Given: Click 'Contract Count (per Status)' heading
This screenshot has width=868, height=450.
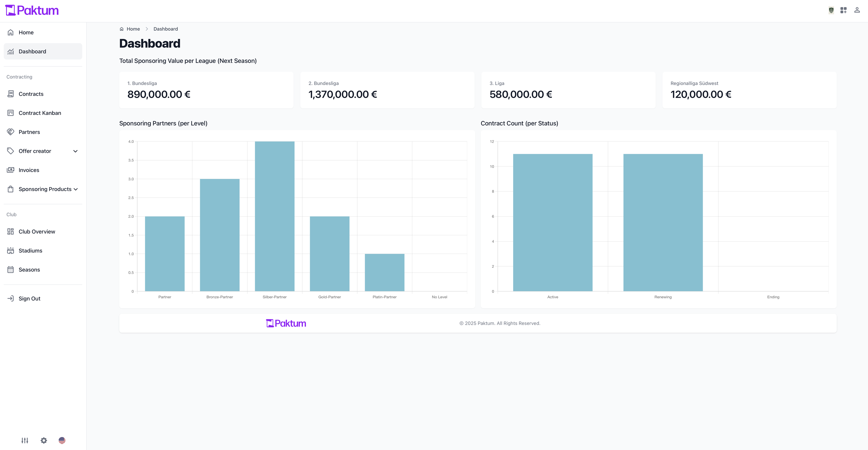Looking at the screenshot, I should pos(519,124).
